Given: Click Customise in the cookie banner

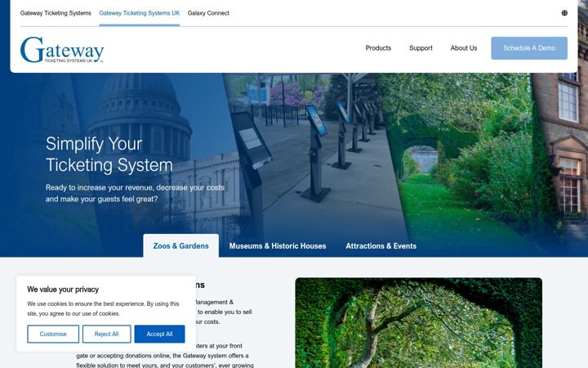Looking at the screenshot, I should (x=53, y=334).
